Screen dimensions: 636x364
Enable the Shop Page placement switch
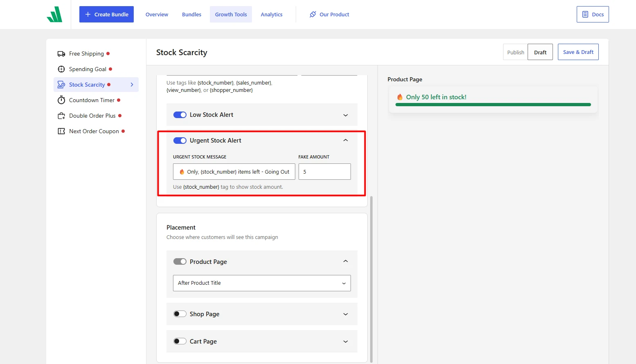point(180,314)
